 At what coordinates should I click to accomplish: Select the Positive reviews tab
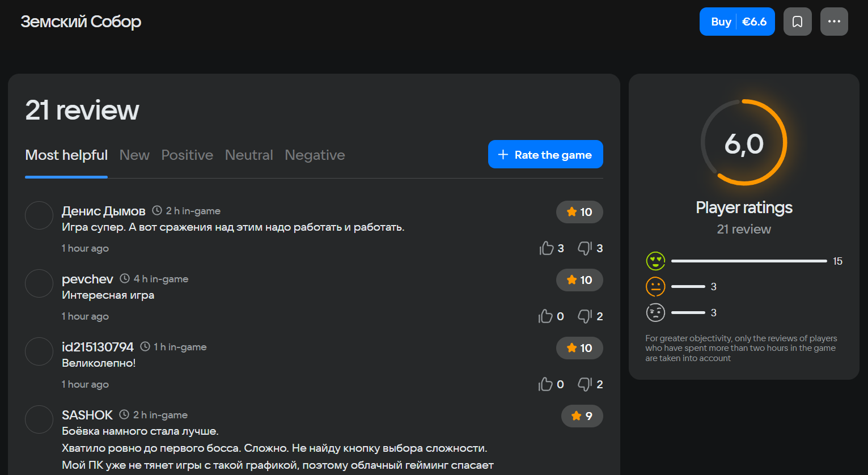click(187, 155)
